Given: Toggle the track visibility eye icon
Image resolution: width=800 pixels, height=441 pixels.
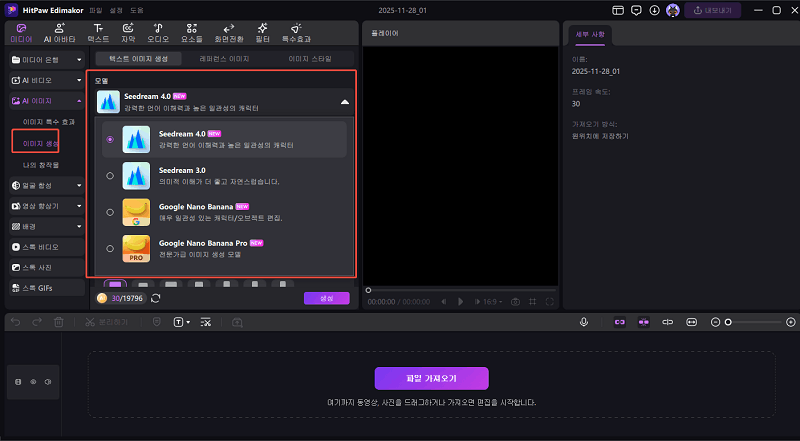Looking at the screenshot, I should click(33, 382).
